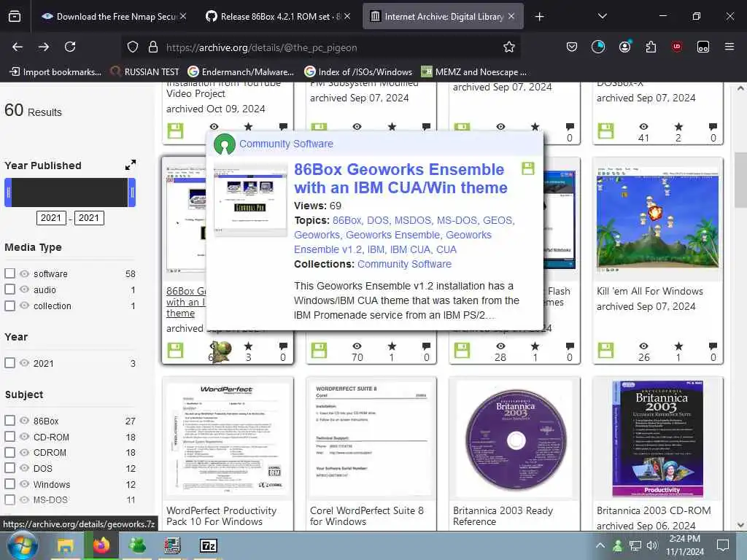Image resolution: width=747 pixels, height=560 pixels.
Task: Toggle the eye icon beside MS-DOS subject
Action: [24, 499]
